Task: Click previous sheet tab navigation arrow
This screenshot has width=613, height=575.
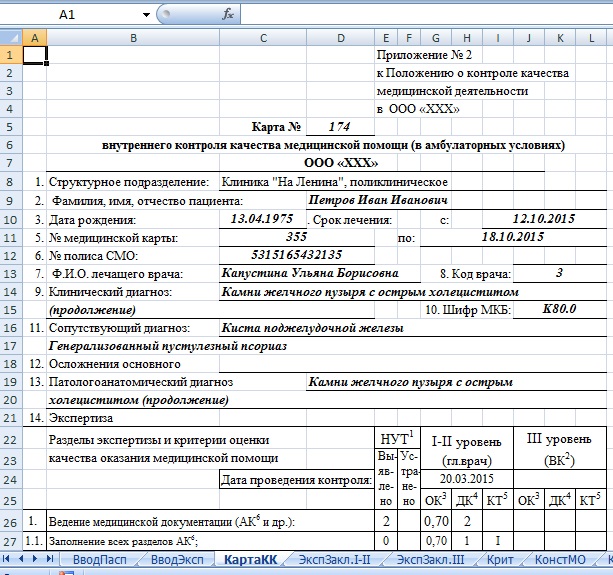Action: tap(21, 559)
